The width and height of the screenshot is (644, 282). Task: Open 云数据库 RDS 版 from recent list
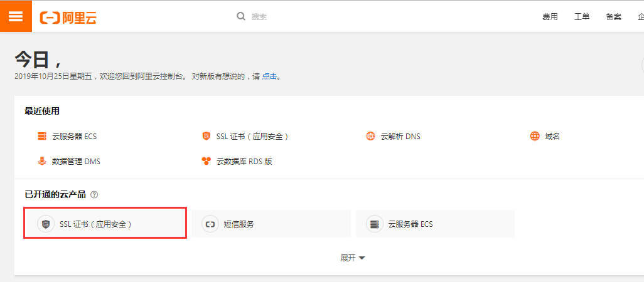[244, 161]
